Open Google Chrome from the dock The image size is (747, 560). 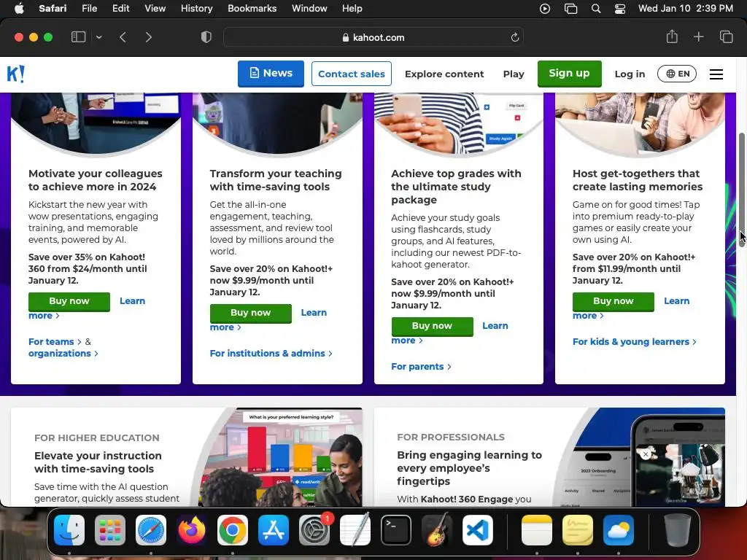pos(233,530)
